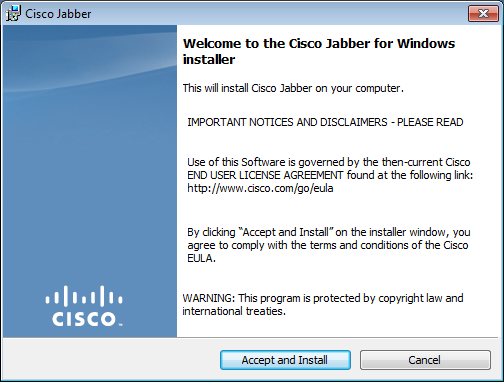Select the Welcome to Cisco Jabber heading

click(x=319, y=51)
